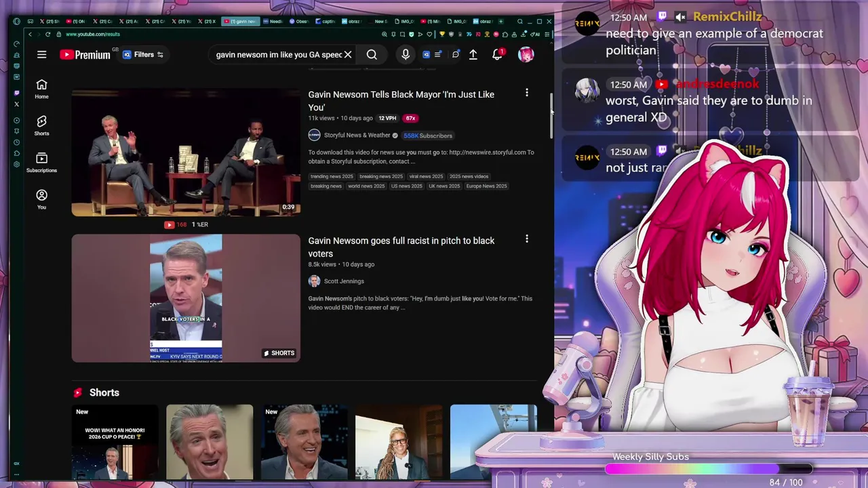
Task: Click the vidIQ blue badge beside the microphone
Action: 427,55
